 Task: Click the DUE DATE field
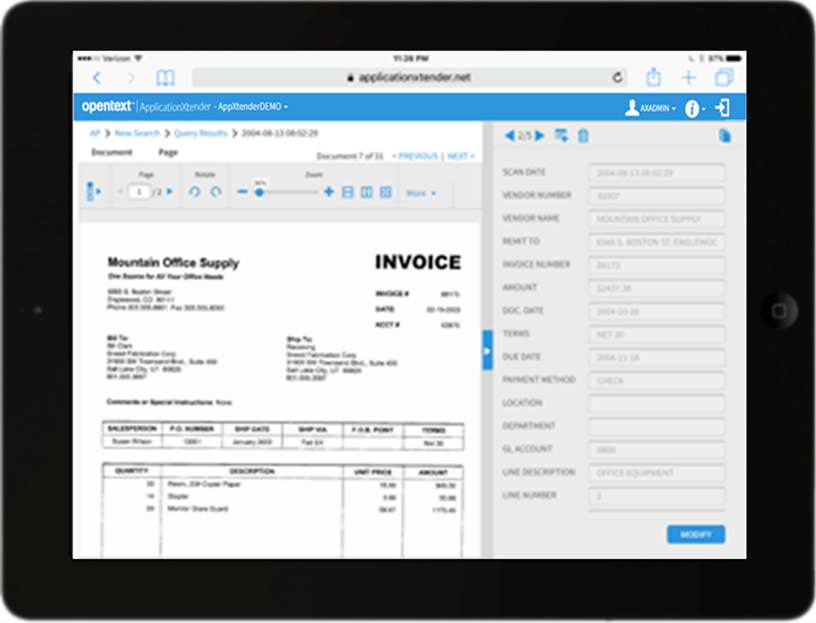click(657, 358)
